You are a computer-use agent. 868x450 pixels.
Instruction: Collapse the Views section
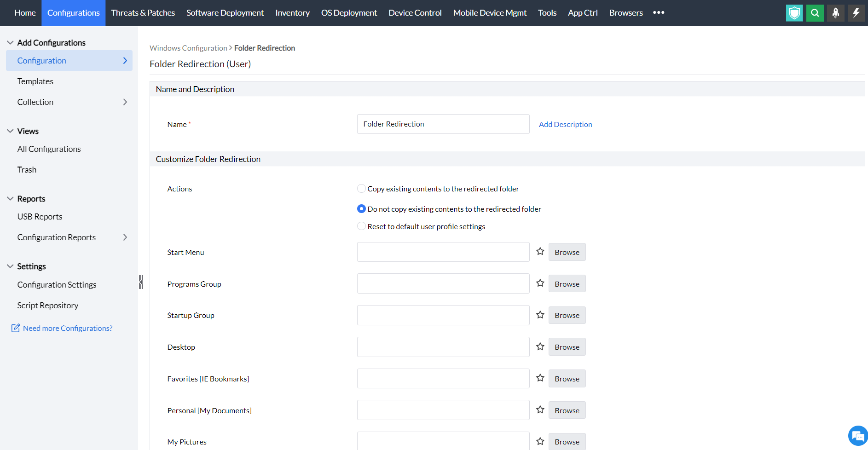click(x=10, y=131)
